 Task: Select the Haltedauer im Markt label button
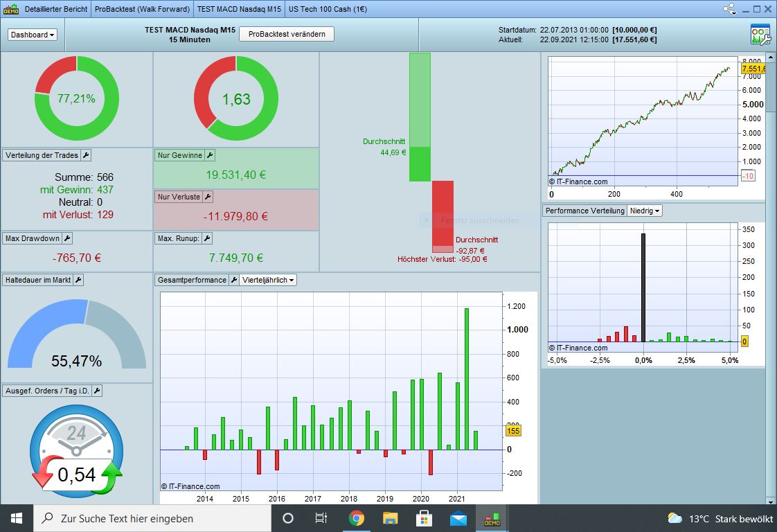(38, 280)
